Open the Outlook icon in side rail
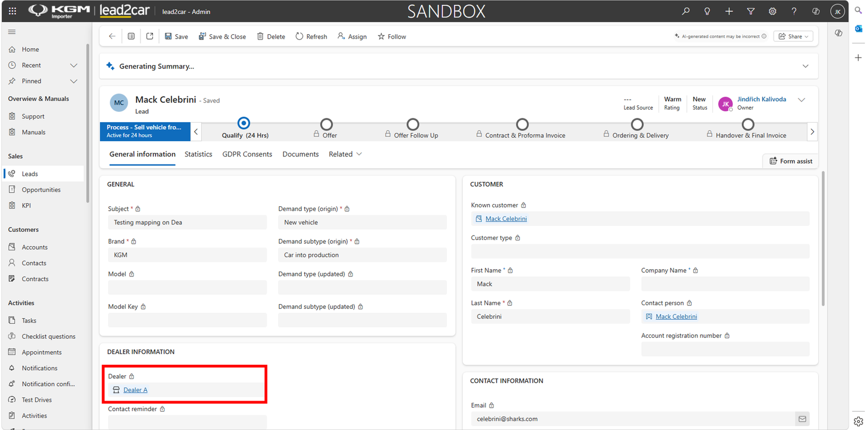Image resolution: width=868 pixels, height=430 pixels. [x=858, y=29]
